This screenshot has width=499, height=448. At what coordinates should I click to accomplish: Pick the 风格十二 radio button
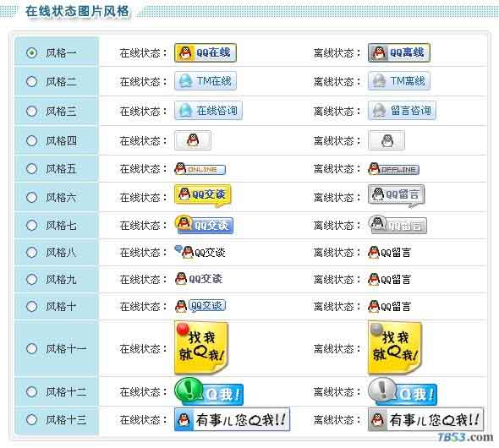pyautogui.click(x=32, y=391)
